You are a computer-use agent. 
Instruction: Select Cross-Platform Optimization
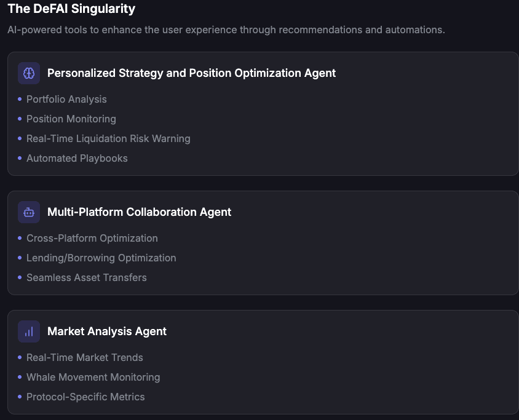(92, 238)
